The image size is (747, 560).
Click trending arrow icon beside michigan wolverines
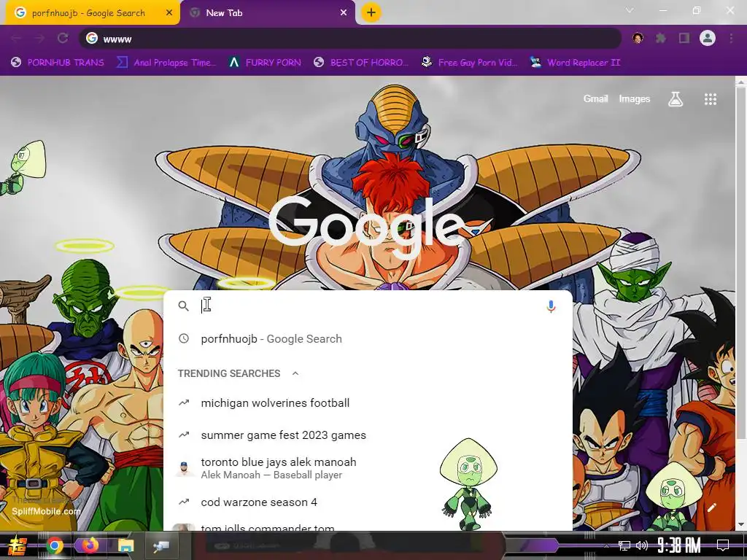(x=183, y=402)
